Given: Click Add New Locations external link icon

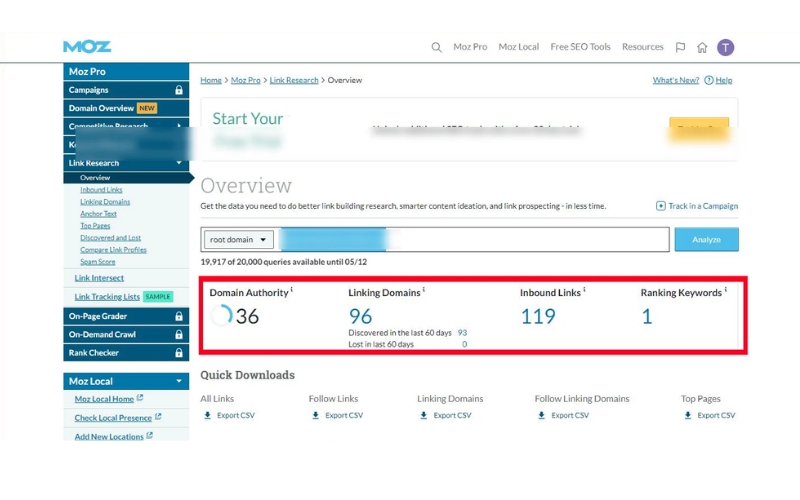Looking at the screenshot, I should [149, 435].
